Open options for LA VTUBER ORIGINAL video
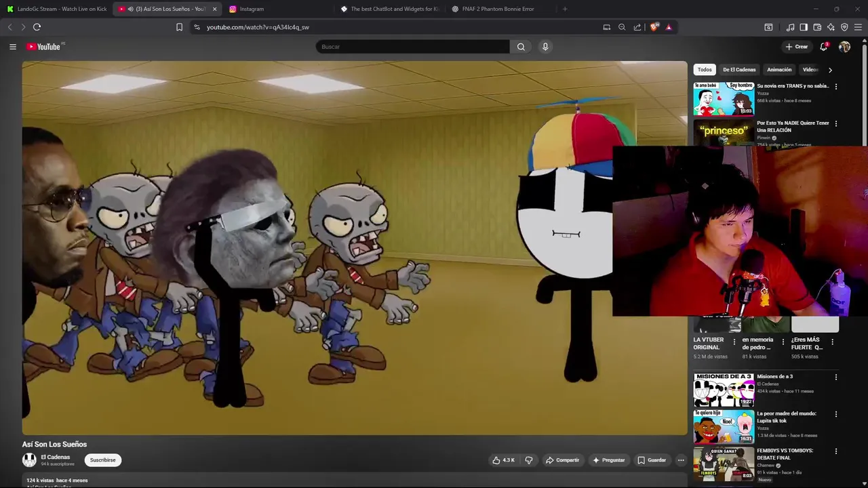The height and width of the screenshot is (488, 868). pyautogui.click(x=734, y=342)
